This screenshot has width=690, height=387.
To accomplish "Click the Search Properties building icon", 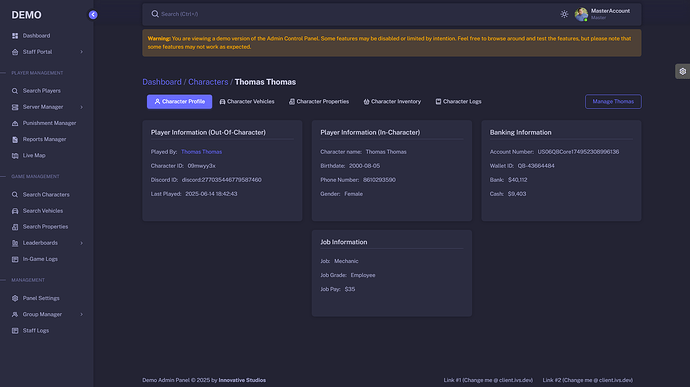I will pos(15,227).
